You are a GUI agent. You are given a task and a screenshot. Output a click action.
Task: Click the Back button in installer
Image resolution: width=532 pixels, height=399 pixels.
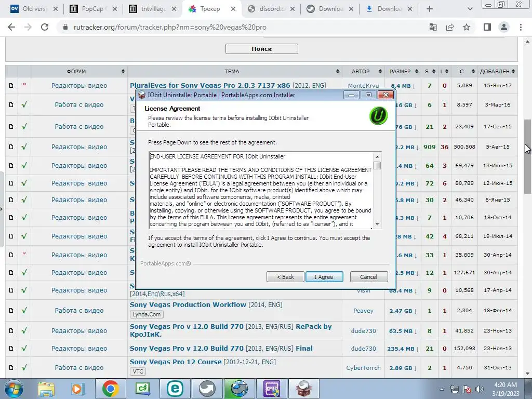point(285,277)
